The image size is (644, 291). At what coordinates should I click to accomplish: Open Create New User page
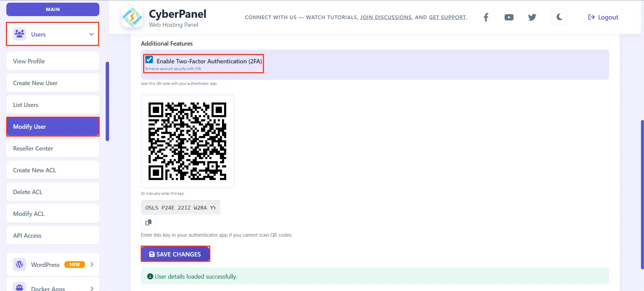pyautogui.click(x=53, y=83)
